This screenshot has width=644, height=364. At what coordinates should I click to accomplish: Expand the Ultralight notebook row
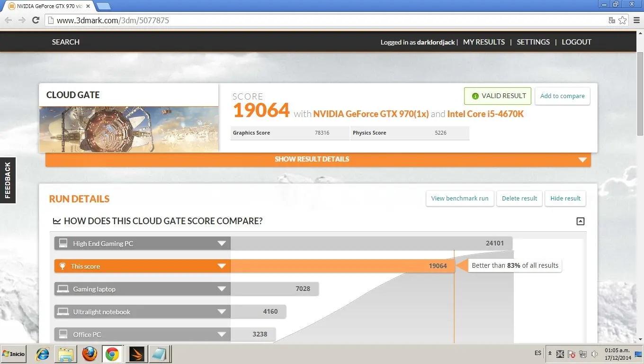222,312
